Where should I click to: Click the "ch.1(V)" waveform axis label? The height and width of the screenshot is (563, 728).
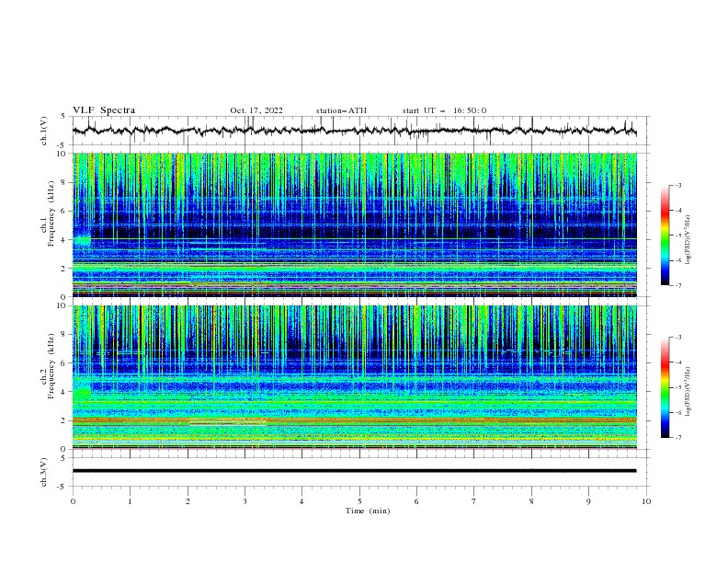(44, 131)
